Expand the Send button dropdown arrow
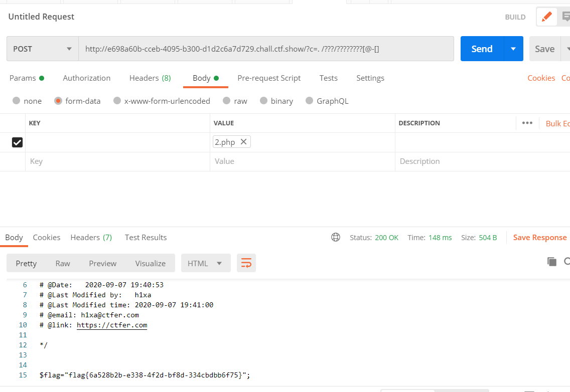570x392 pixels. [x=513, y=49]
